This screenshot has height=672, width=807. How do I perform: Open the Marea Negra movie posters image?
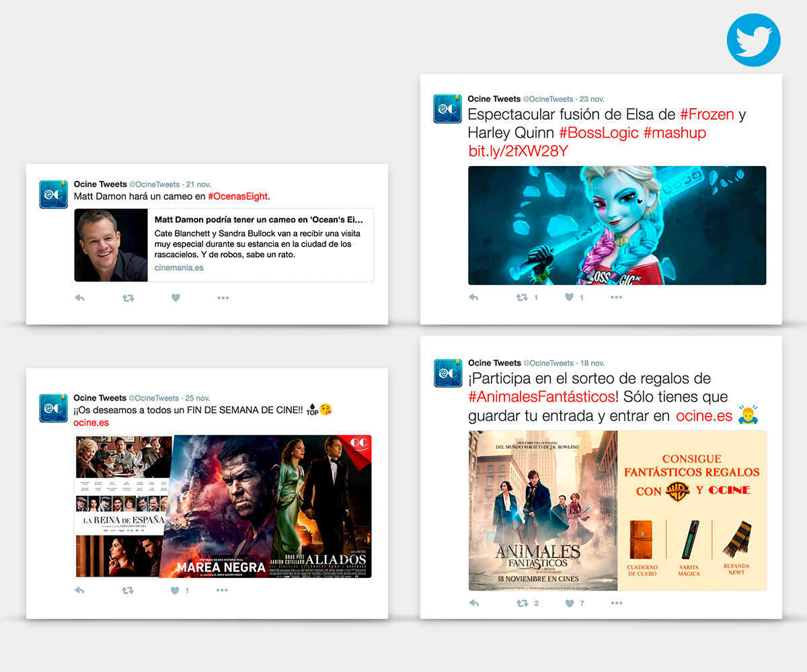click(x=223, y=506)
